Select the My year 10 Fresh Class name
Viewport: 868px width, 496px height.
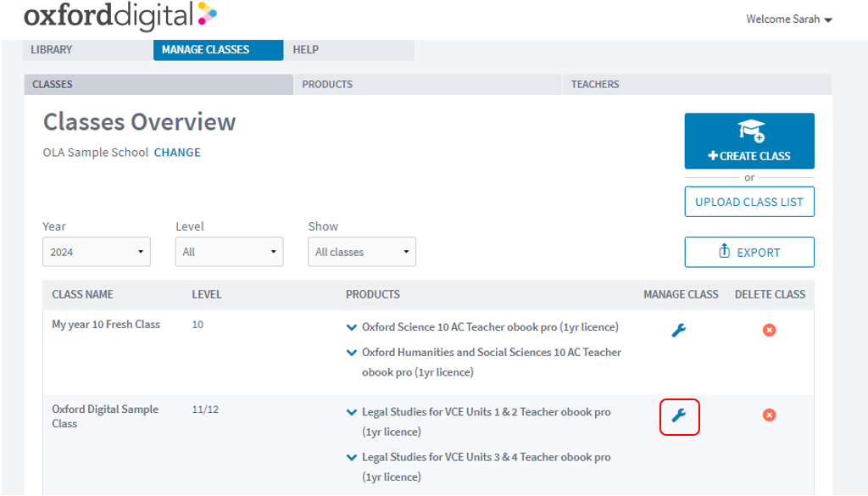click(106, 325)
